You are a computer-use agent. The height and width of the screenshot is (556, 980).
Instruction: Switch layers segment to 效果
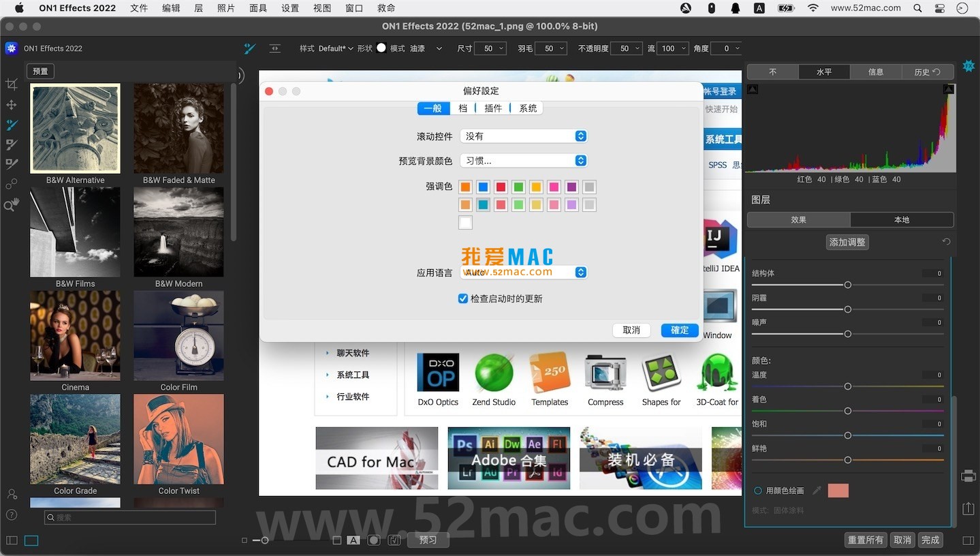(799, 219)
